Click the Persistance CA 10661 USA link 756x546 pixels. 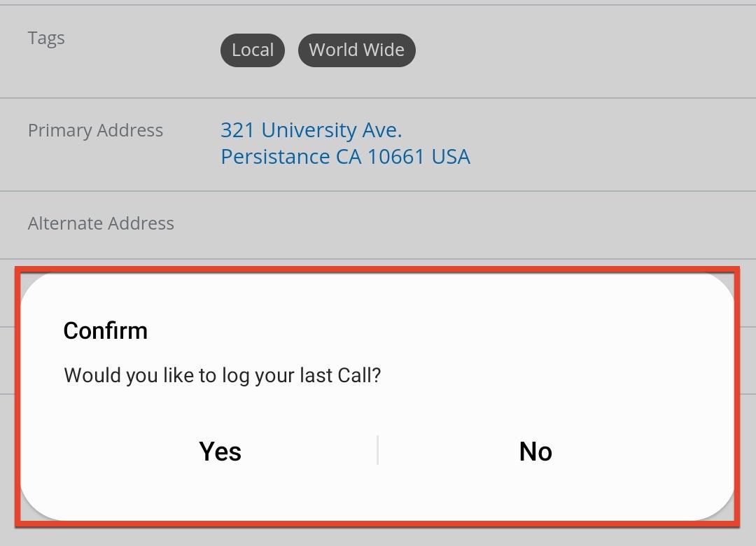[345, 157]
